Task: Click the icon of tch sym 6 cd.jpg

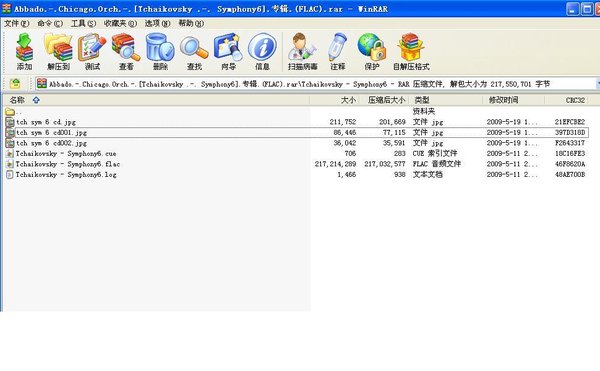Action: 10,122
